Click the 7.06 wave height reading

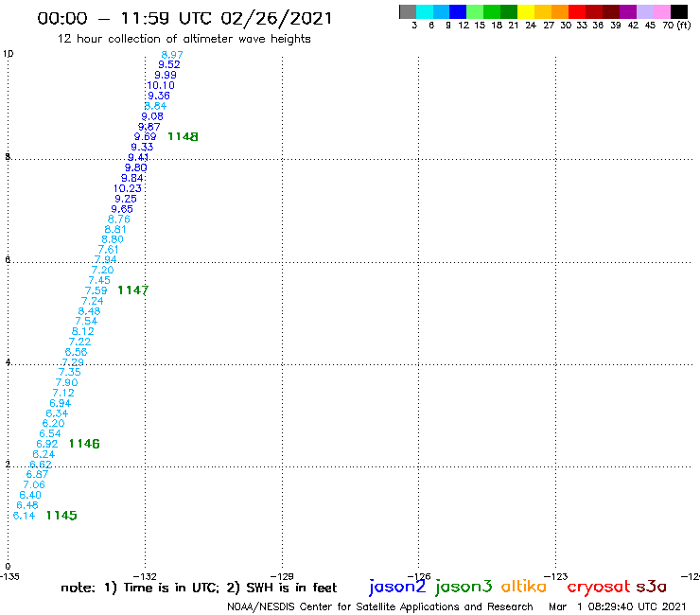34,484
